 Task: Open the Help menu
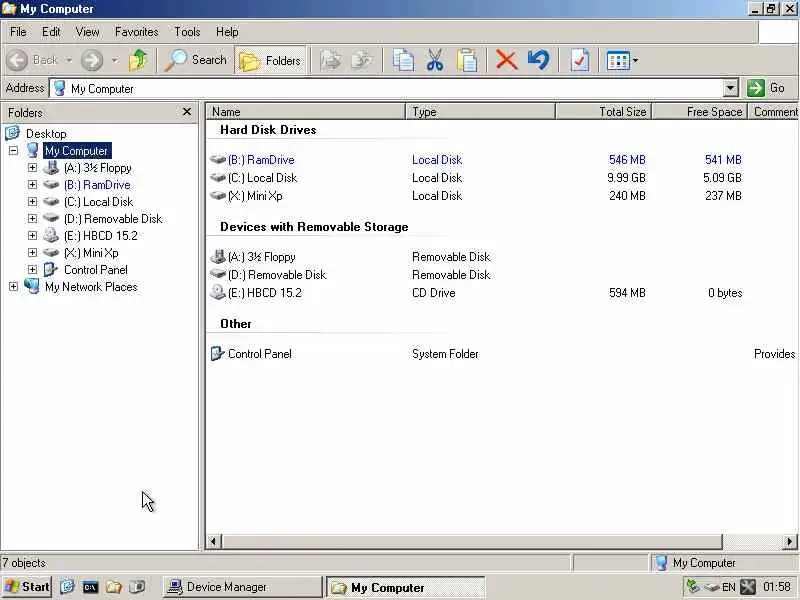click(227, 32)
